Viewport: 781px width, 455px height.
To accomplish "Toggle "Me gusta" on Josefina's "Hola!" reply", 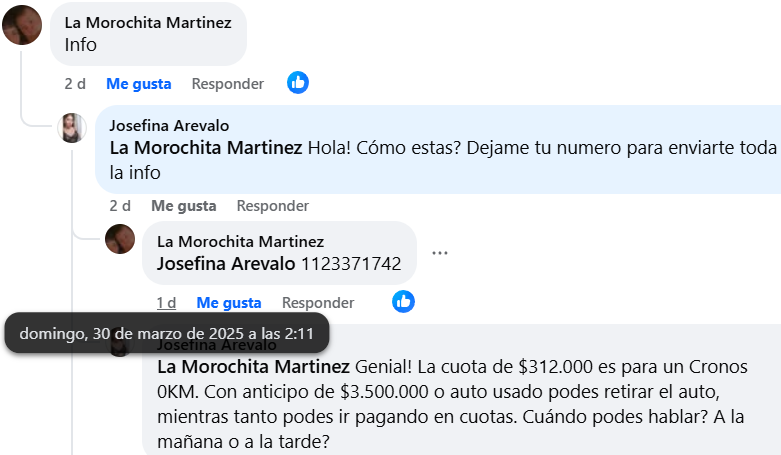I will pyautogui.click(x=184, y=206).
